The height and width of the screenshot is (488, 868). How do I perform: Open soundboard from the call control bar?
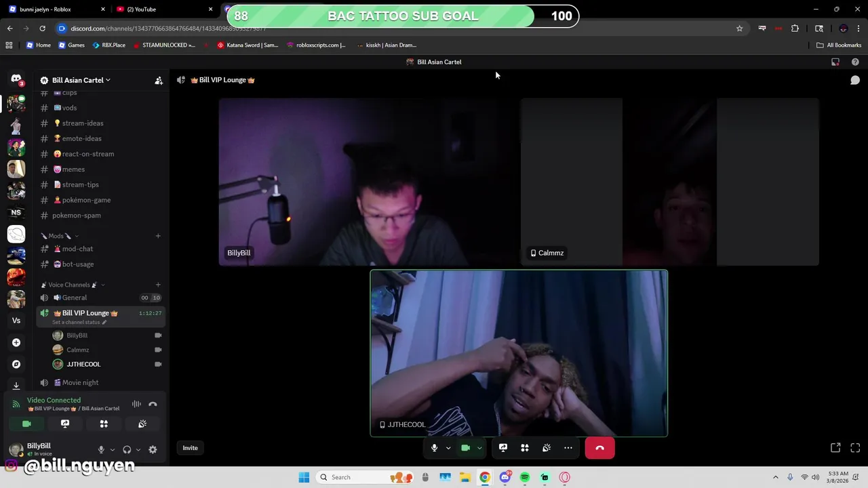coord(547,448)
